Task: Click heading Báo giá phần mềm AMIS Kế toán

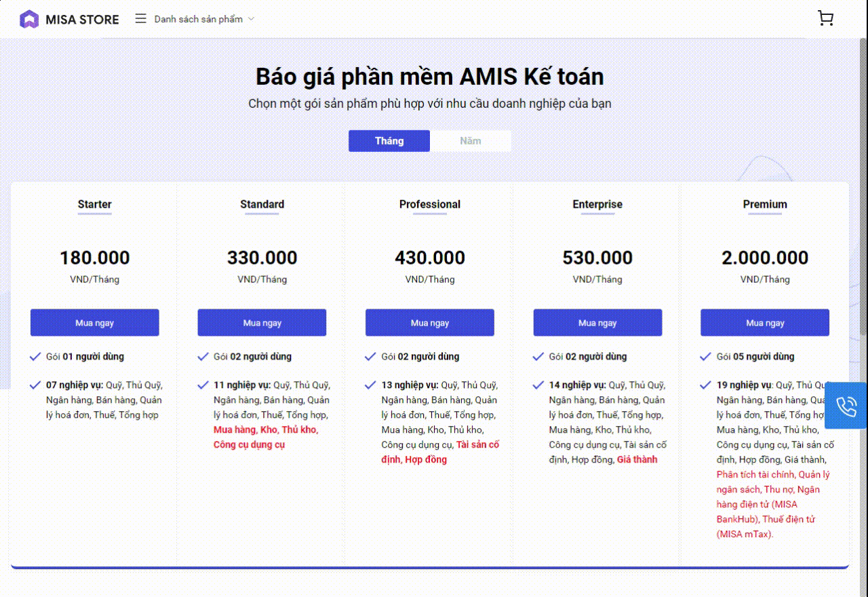Action: (x=430, y=77)
